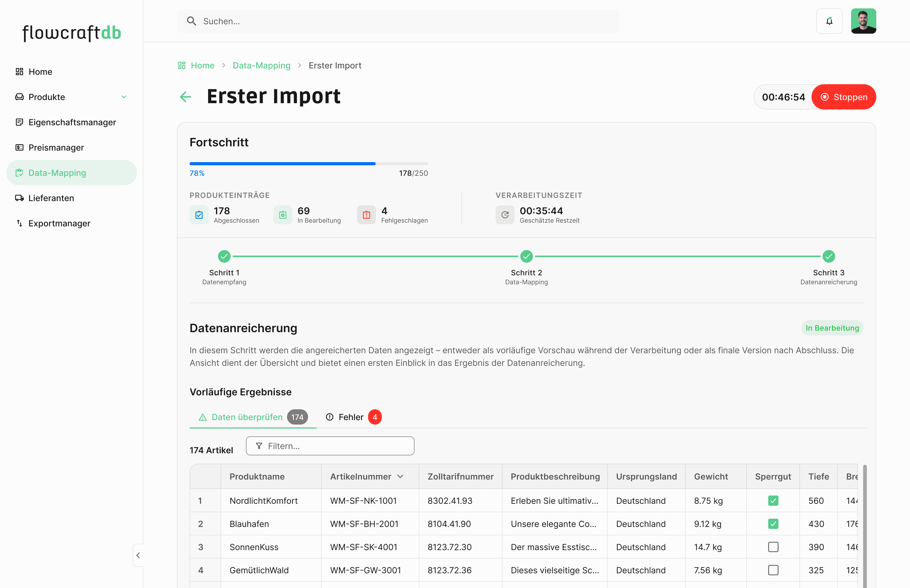This screenshot has width=910, height=588.
Task: Check Sperrgut box for SonnenKuss
Action: point(773,547)
